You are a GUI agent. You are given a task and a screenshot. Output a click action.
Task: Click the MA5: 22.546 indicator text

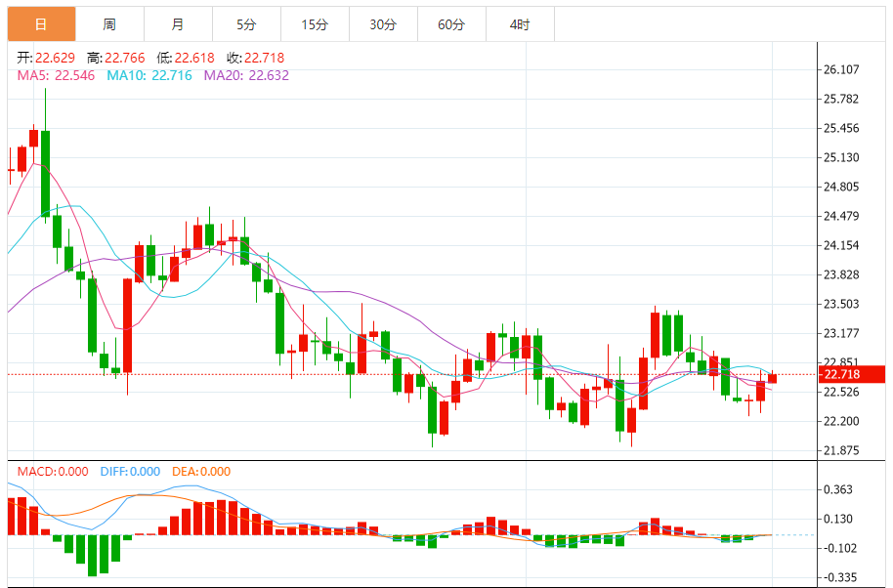[x=56, y=76]
